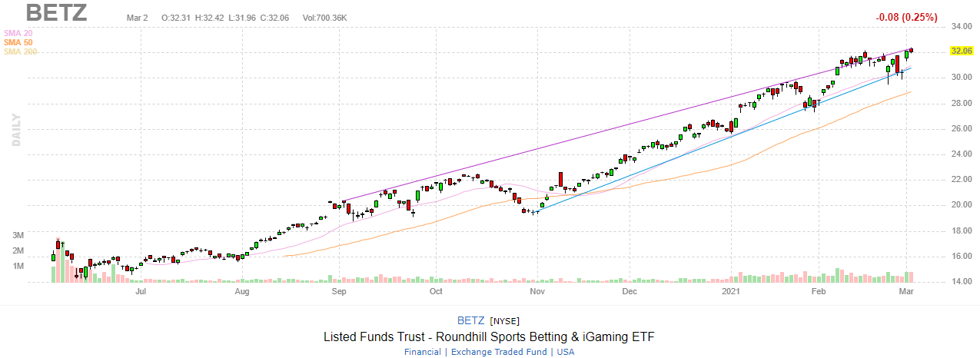Click the 14.00 price axis label
Viewport: 980px width, 358px height.
click(963, 282)
